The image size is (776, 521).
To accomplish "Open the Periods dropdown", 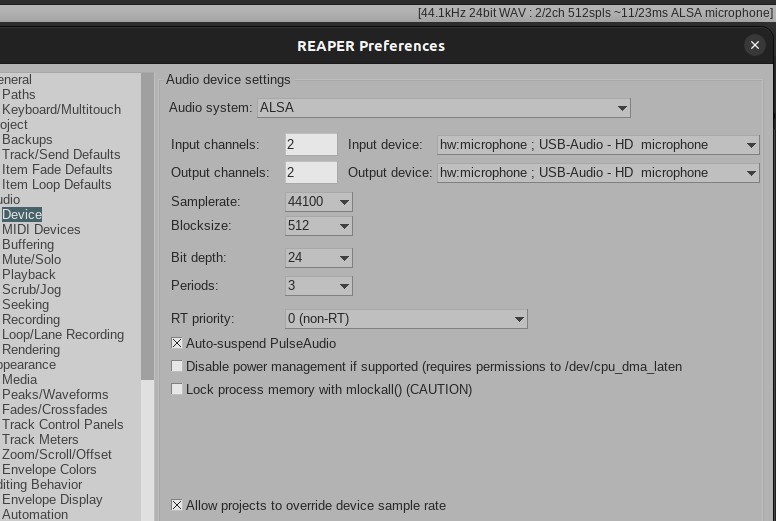I will coord(319,285).
